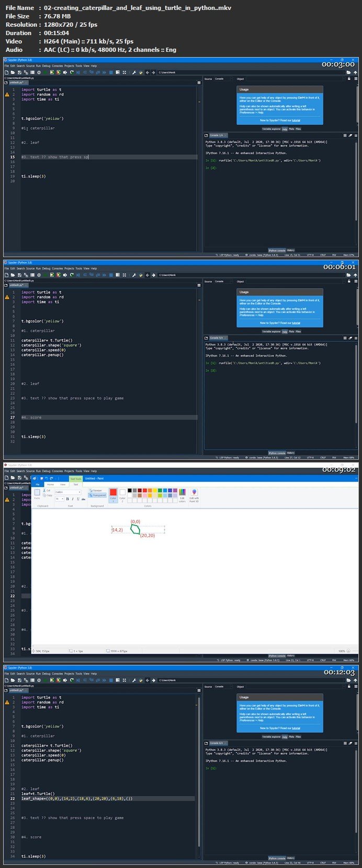
Task: Pick the black swatch in Paint's palette
Action: coord(130,491)
